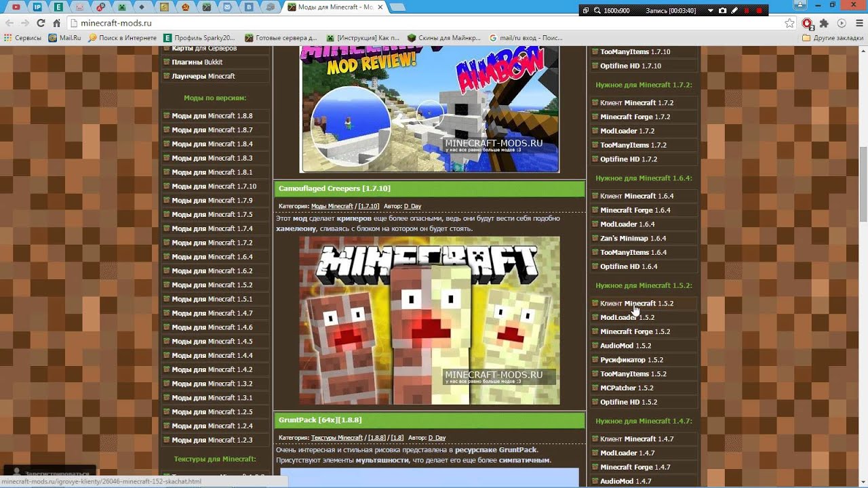
Task: Close the Моды для Minecraft tab
Action: point(380,7)
